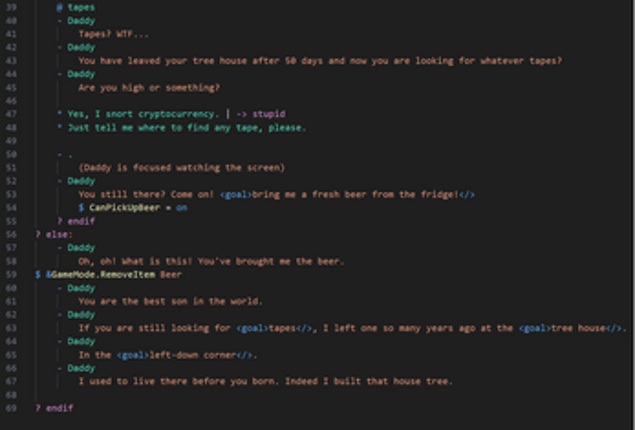Click line number 39 in the gutter
The width and height of the screenshot is (635, 430).
[11, 7]
